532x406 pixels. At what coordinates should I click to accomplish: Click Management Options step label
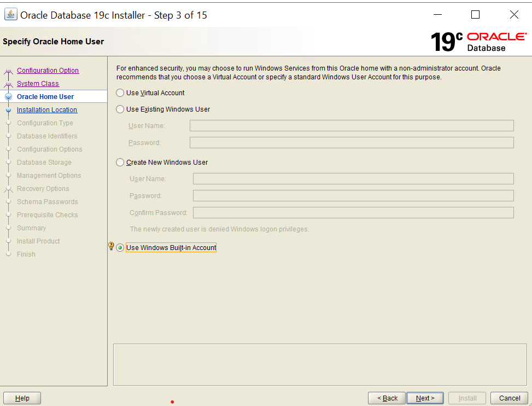click(x=49, y=176)
